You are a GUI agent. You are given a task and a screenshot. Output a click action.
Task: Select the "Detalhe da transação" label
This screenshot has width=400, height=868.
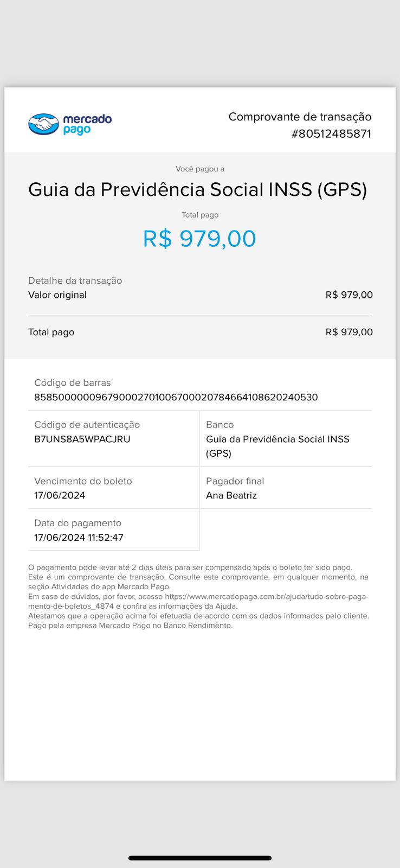pyautogui.click(x=75, y=280)
